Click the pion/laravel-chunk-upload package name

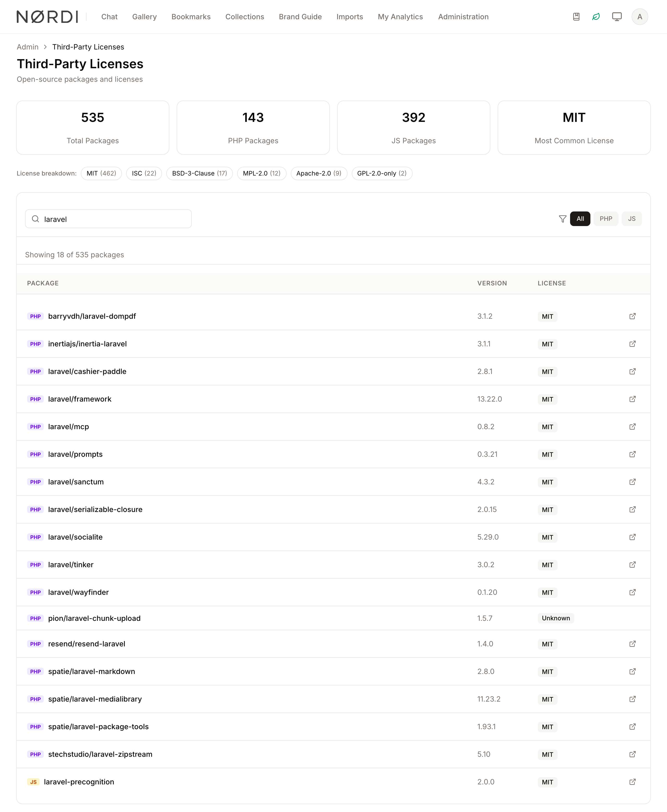click(x=94, y=619)
